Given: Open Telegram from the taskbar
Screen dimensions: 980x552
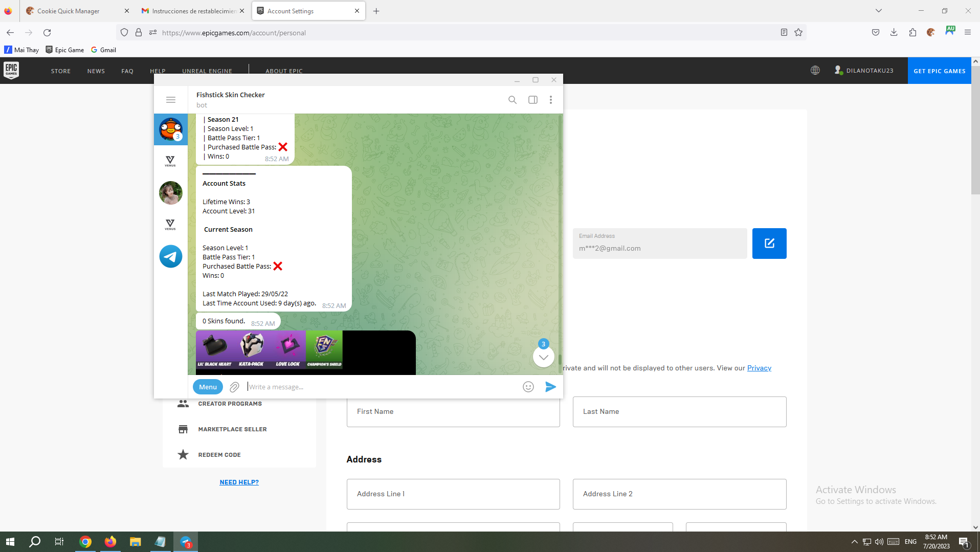Looking at the screenshot, I should pyautogui.click(x=186, y=542).
